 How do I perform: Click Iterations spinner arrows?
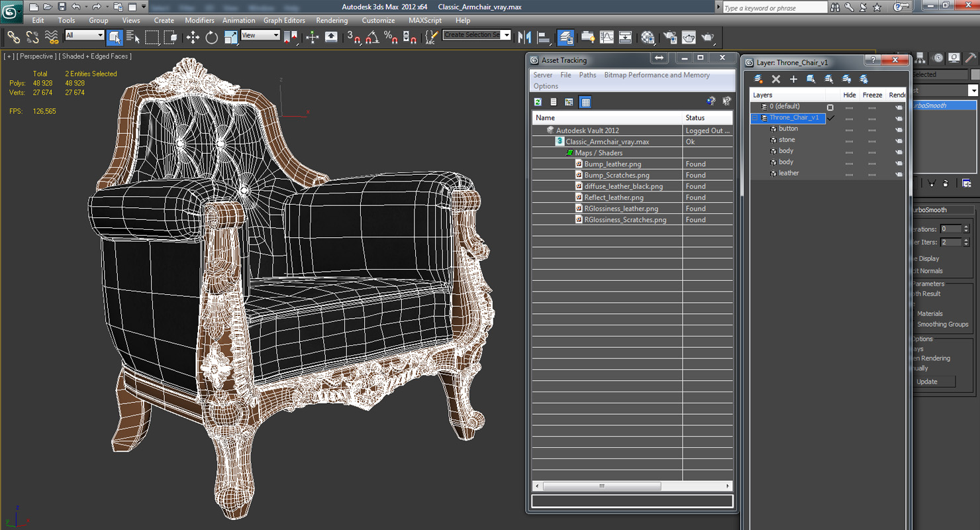[966, 229]
